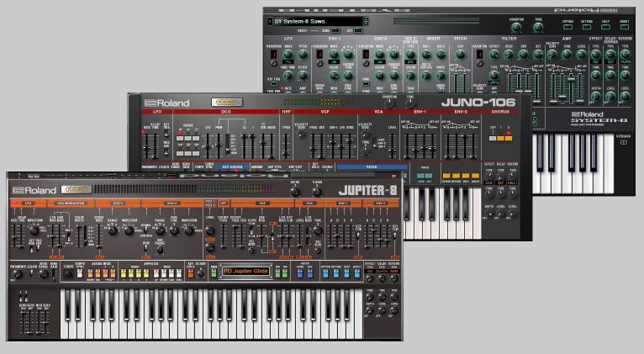Click the System-8 Filter Cutoff knob
The image size is (644, 354).
(x=494, y=54)
